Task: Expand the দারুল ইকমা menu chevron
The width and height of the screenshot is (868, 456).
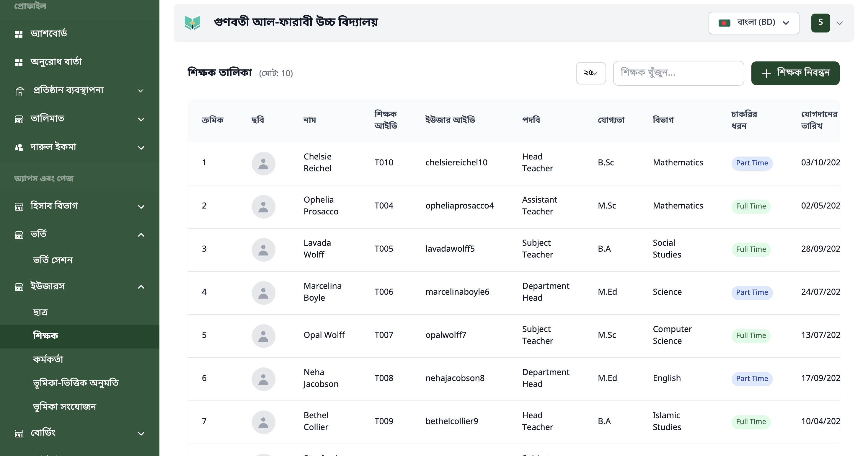Action: coord(141,148)
